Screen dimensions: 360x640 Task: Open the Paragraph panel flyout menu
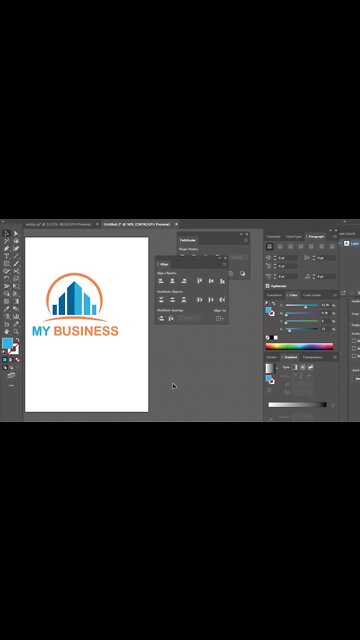(x=335, y=236)
